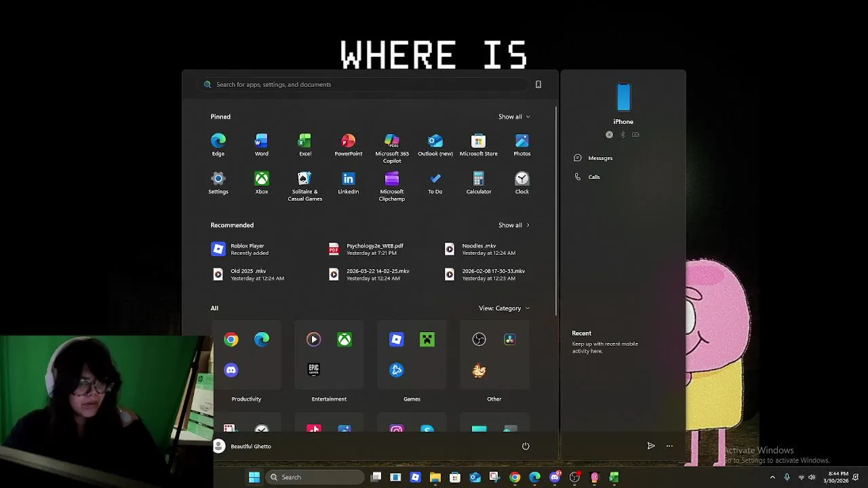Viewport: 868px width, 488px height.
Task: Launch Epic Games in the Entertainment group
Action: [x=313, y=370]
